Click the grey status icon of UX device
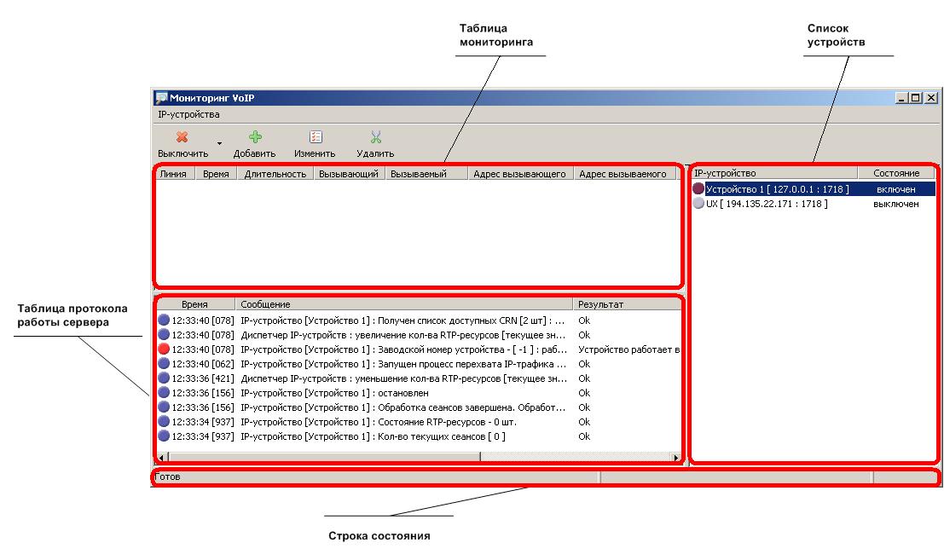Viewport: 944px width, 560px height. 698,204
